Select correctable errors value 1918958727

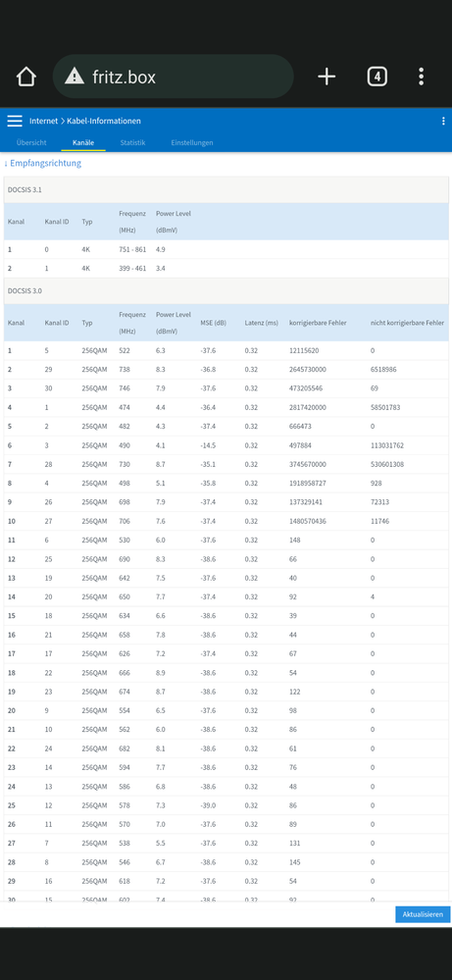tap(308, 483)
